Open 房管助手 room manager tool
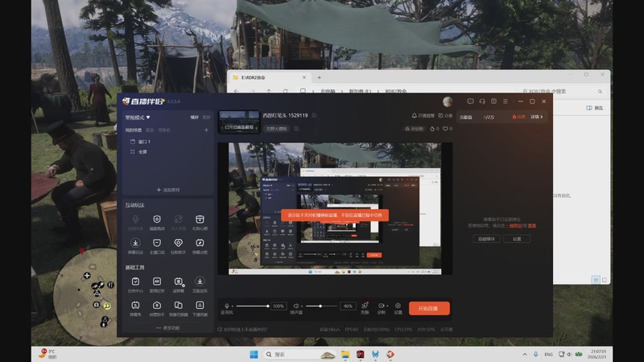Screen dimensions: 644x362 [x=157, y=308]
